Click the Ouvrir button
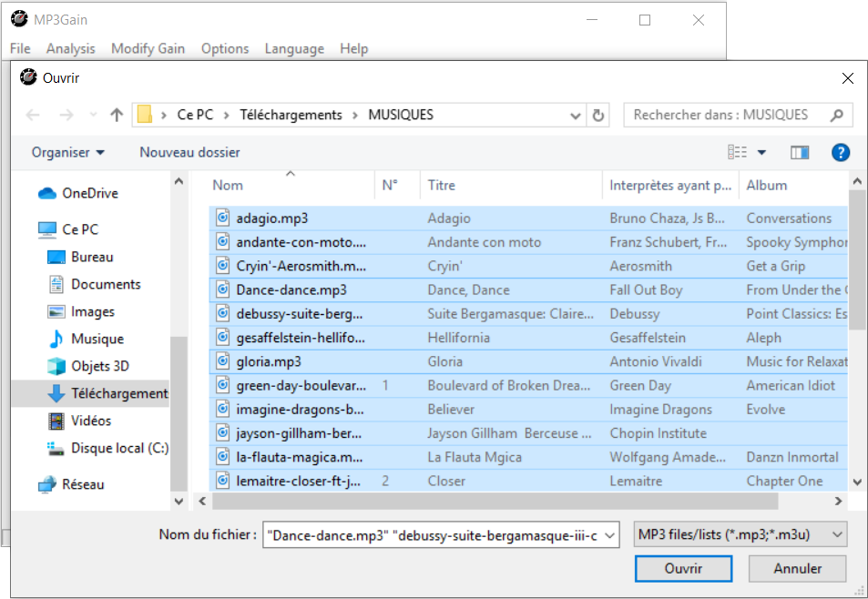Screen dimensions: 868x599 click(683, 568)
